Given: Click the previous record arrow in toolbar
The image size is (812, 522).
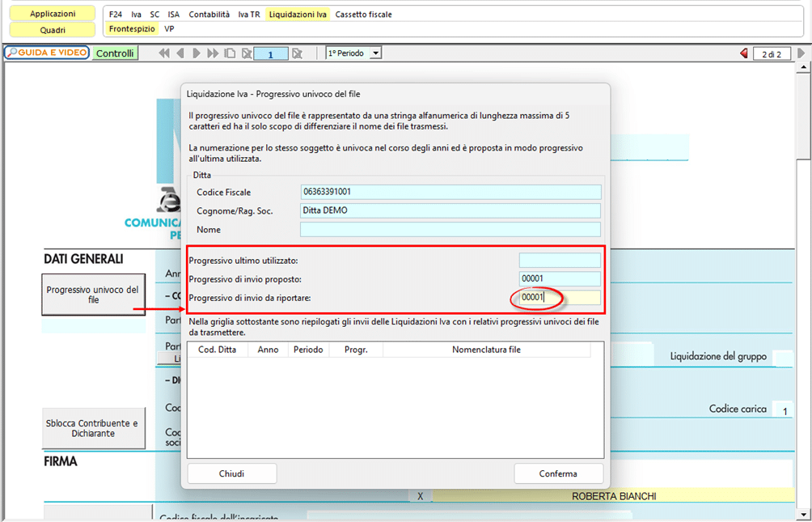Looking at the screenshot, I should 180,53.
